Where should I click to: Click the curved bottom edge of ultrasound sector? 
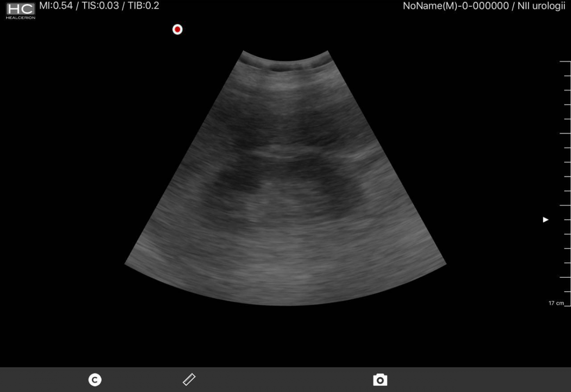click(x=285, y=304)
